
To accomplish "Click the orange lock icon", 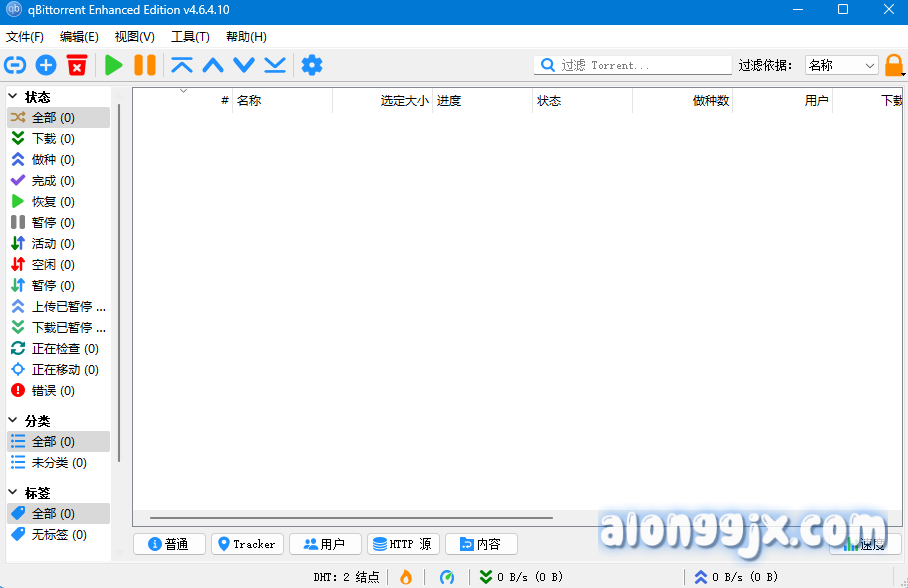I will [894, 66].
